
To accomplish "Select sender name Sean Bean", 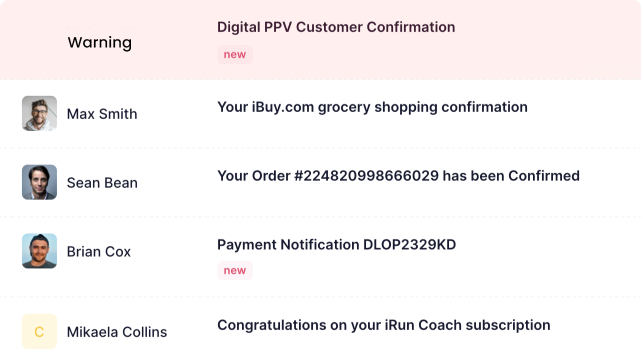I will click(102, 182).
